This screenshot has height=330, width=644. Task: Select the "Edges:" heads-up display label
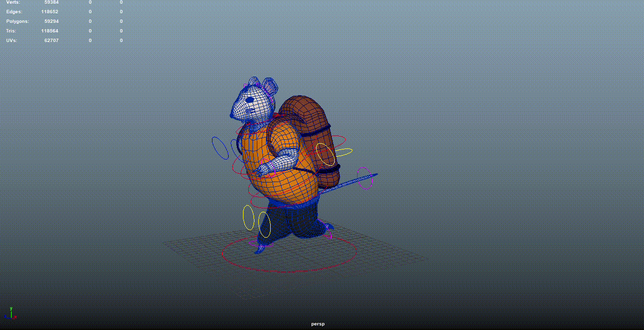click(14, 12)
